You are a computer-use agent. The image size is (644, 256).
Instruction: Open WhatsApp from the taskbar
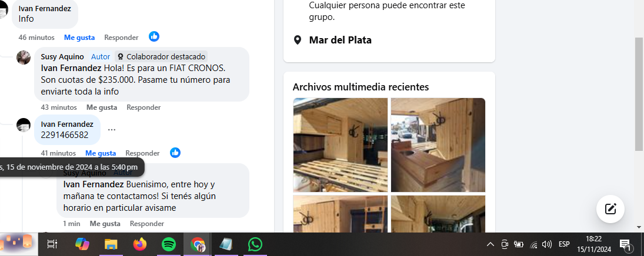click(255, 244)
